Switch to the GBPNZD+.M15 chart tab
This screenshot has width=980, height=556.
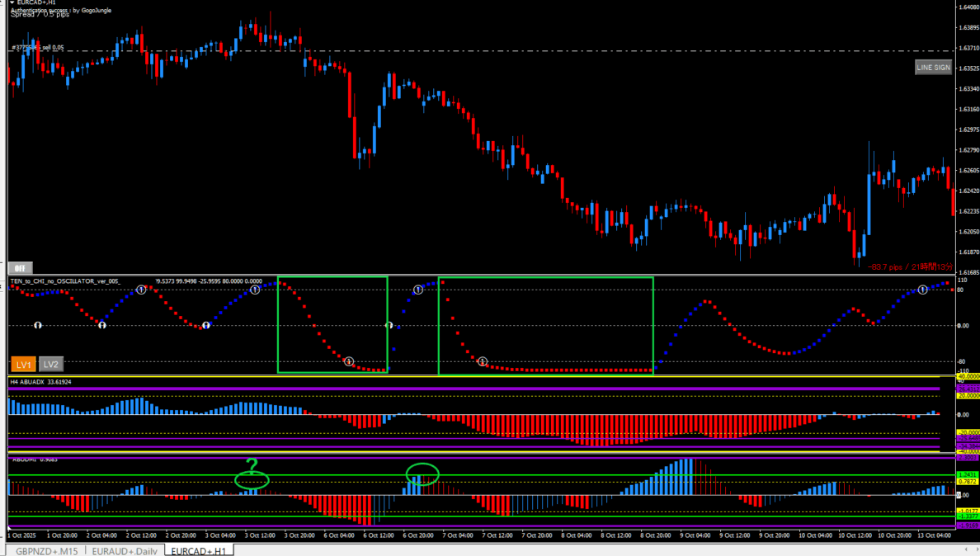coord(46,550)
